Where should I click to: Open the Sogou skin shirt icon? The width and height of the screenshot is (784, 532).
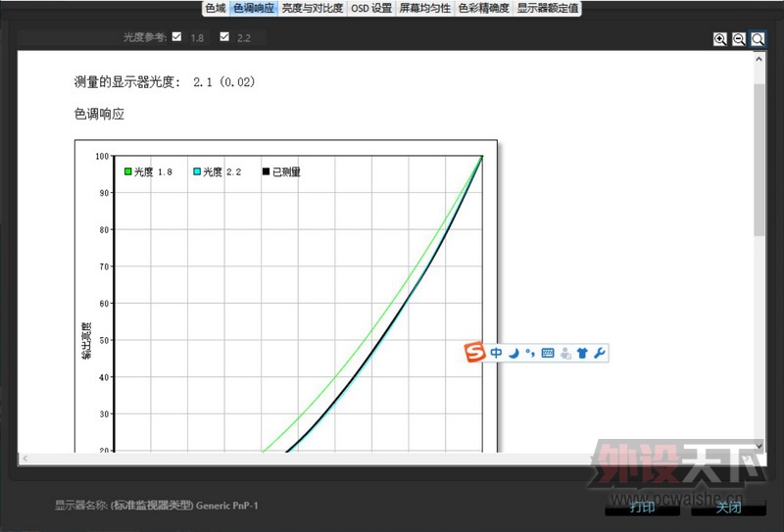(582, 353)
